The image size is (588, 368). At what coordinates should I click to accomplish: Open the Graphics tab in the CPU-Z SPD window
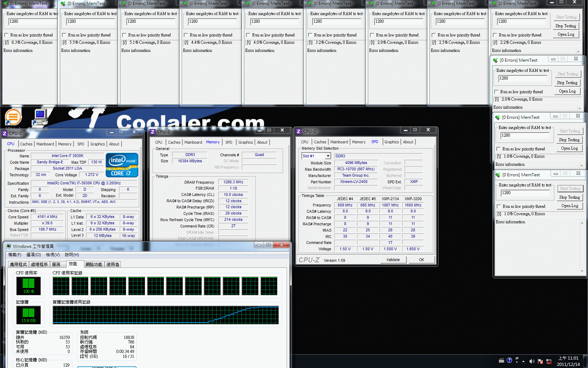(x=392, y=142)
